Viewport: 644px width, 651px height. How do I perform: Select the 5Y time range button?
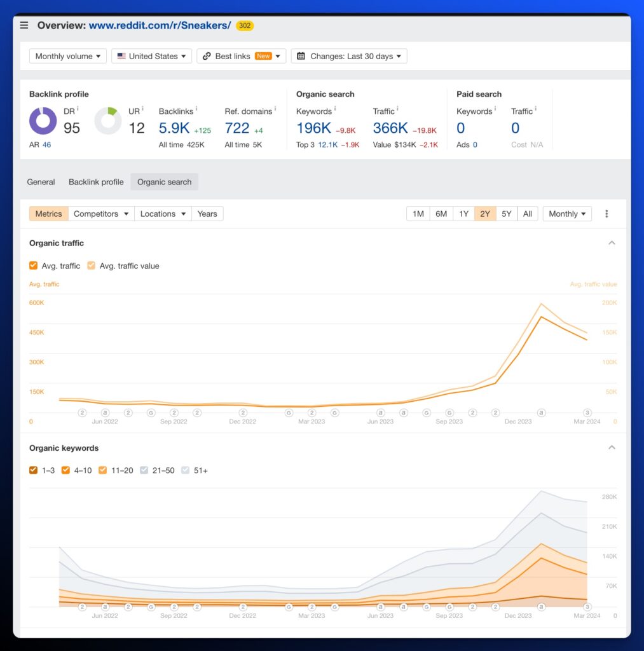point(506,214)
